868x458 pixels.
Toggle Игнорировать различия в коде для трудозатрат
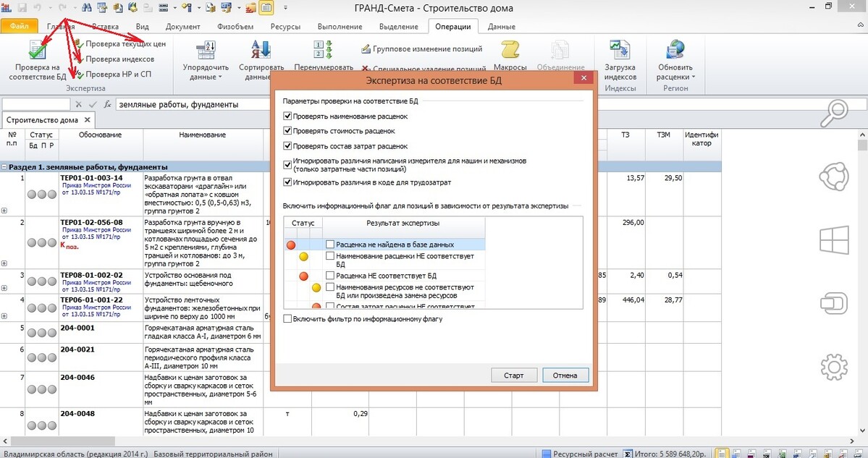[287, 182]
